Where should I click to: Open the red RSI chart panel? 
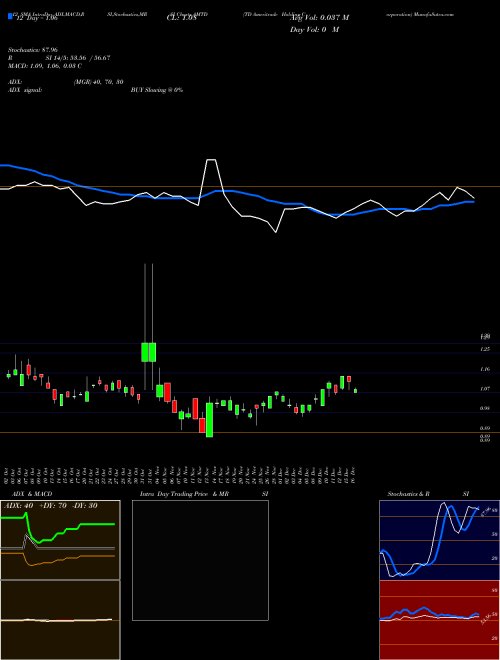(x=439, y=620)
